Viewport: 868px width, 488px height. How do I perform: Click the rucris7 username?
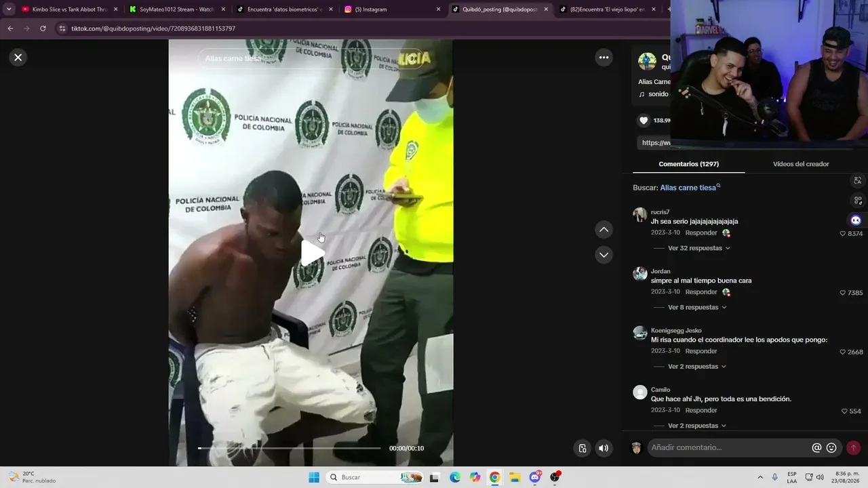pos(660,212)
